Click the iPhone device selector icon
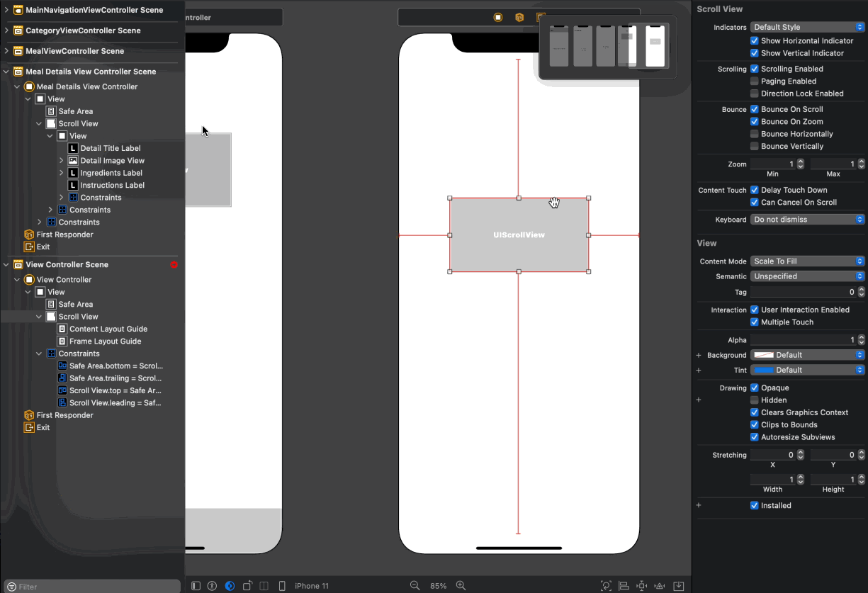This screenshot has height=593, width=868. coord(282,586)
